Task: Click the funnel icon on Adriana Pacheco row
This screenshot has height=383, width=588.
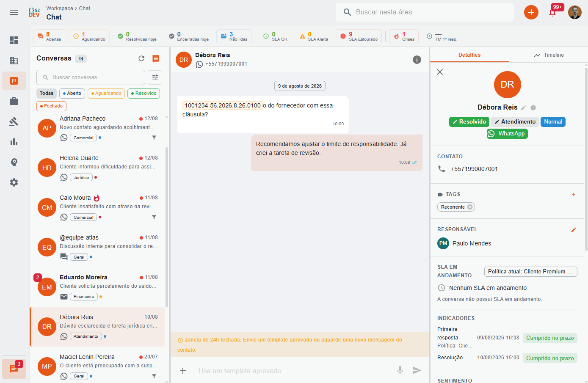Action: click(x=154, y=138)
